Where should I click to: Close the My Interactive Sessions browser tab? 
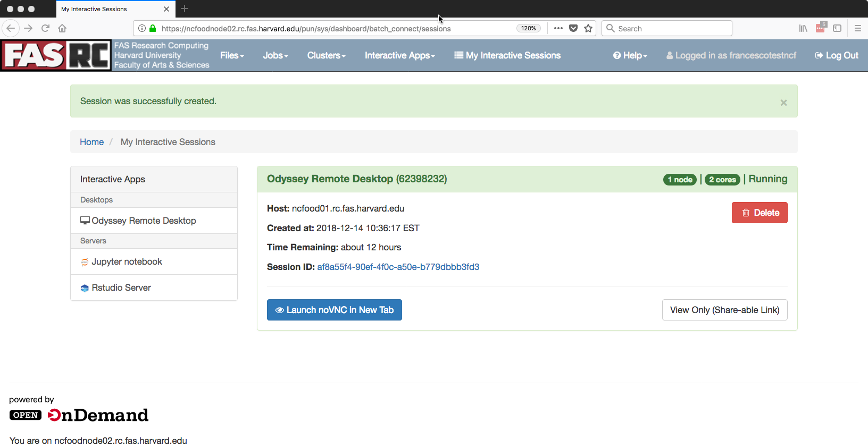[x=166, y=9]
